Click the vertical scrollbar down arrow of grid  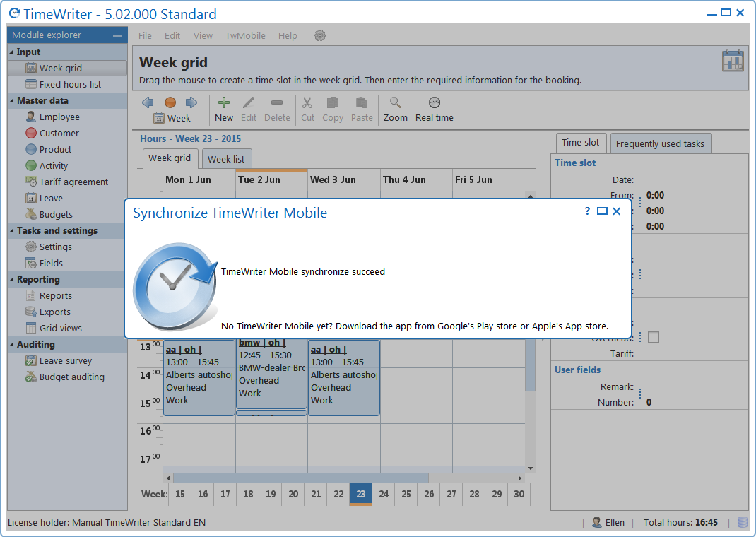coord(531,468)
